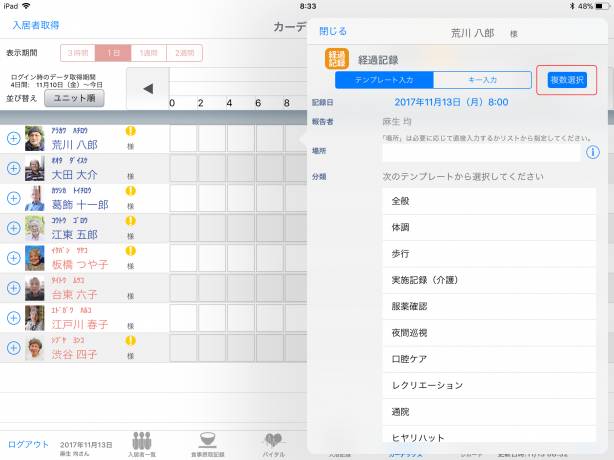The height and width of the screenshot is (460, 614).
Task: Select resident name 台東 六子
Action: pyautogui.click(x=74, y=294)
